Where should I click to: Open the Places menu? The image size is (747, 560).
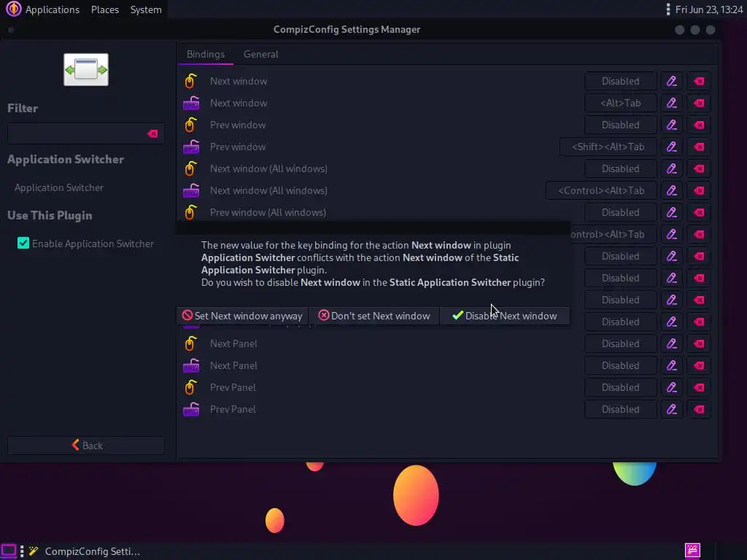pos(105,9)
